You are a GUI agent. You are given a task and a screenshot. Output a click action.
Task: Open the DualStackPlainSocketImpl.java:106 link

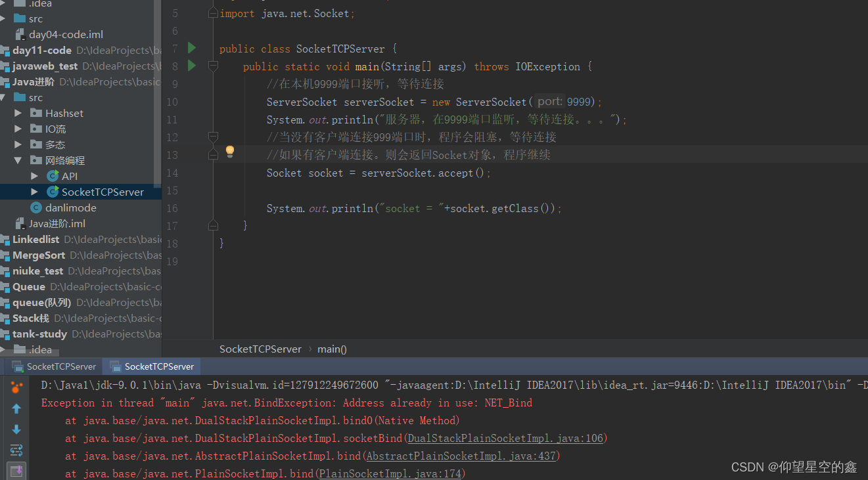505,438
